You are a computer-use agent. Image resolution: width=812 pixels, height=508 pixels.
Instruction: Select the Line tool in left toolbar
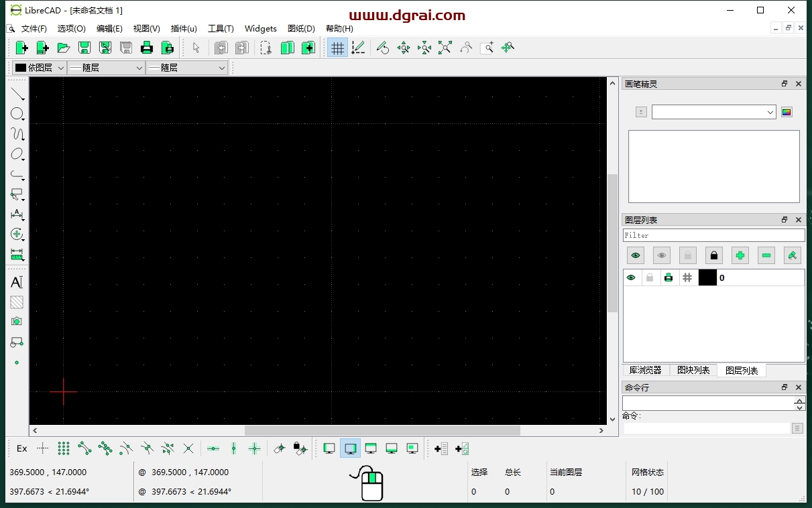tap(17, 94)
